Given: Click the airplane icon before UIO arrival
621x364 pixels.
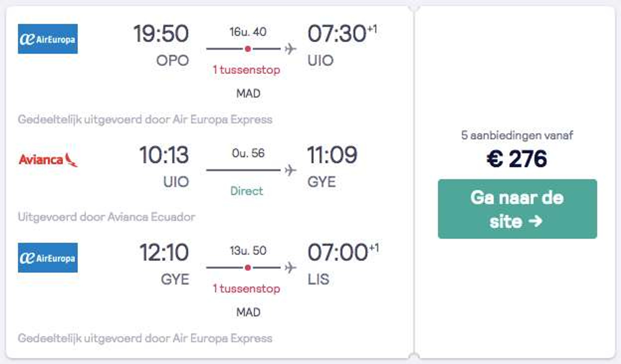Looking at the screenshot, I should click(x=290, y=49).
